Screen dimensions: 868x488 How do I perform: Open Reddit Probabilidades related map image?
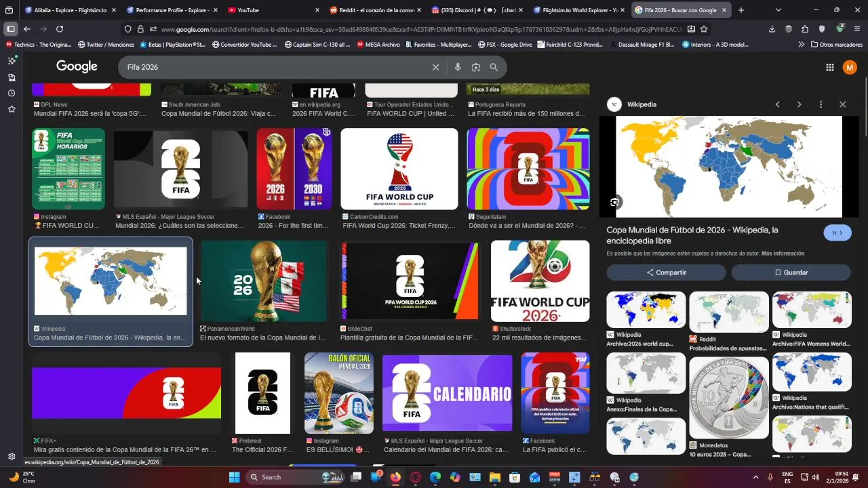pos(729,312)
